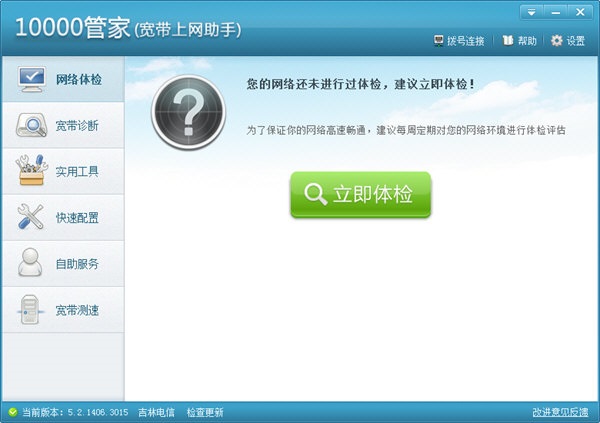Image resolution: width=600 pixels, height=423 pixels.
Task: Click the 宽带测速 server icon
Action: (30, 309)
